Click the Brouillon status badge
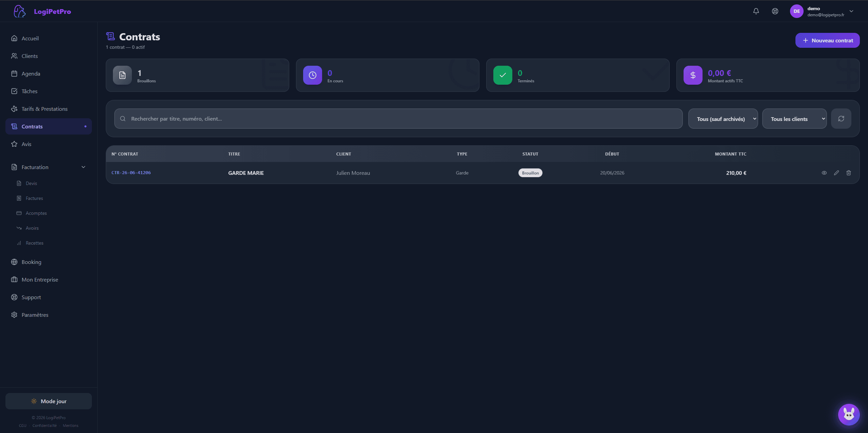The image size is (868, 433). (530, 173)
